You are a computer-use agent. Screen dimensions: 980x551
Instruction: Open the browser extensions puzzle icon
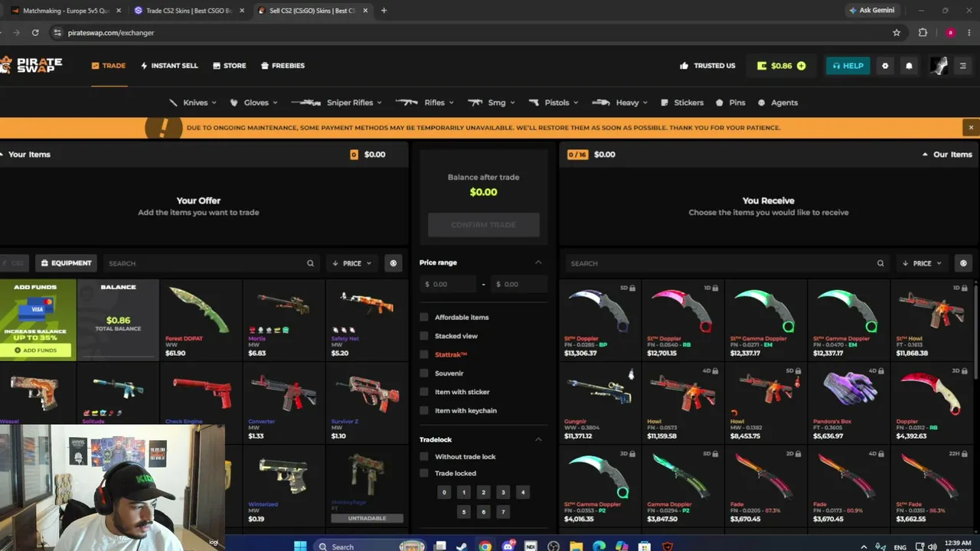coord(923,33)
